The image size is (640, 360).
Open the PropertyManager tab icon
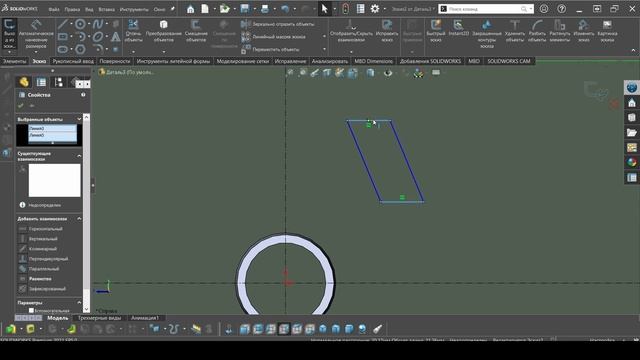pyautogui.click(x=41, y=82)
